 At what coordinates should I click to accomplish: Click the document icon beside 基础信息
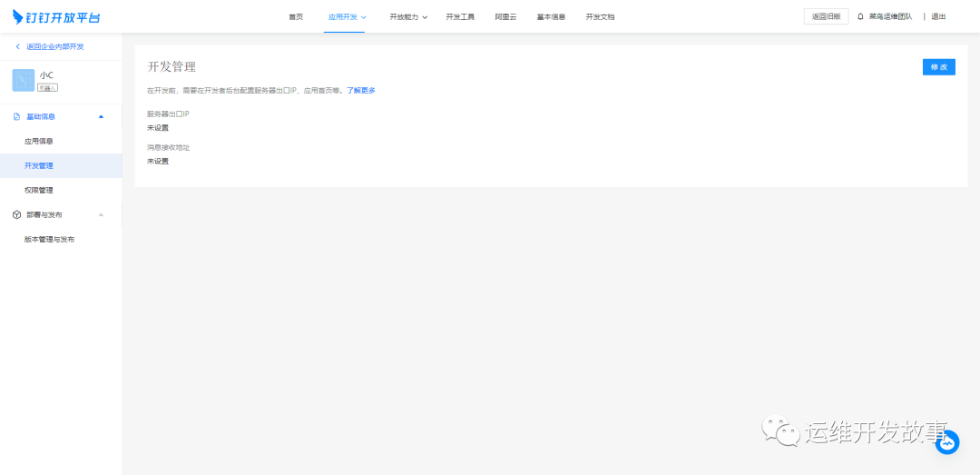click(16, 116)
